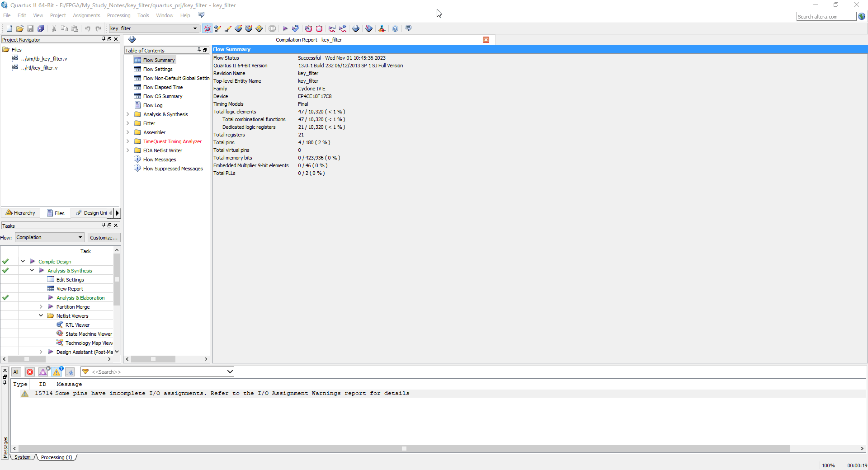Select Flow Settings in Table of Contents

pos(158,69)
